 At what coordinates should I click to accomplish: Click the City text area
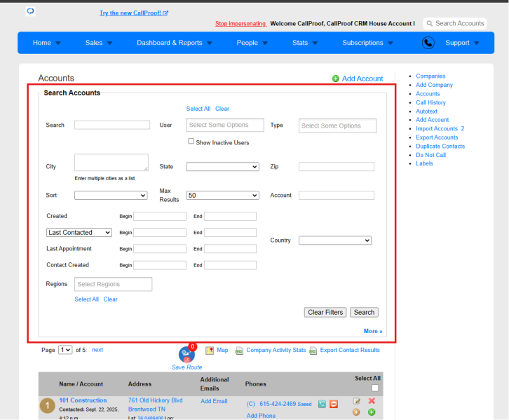(x=111, y=162)
